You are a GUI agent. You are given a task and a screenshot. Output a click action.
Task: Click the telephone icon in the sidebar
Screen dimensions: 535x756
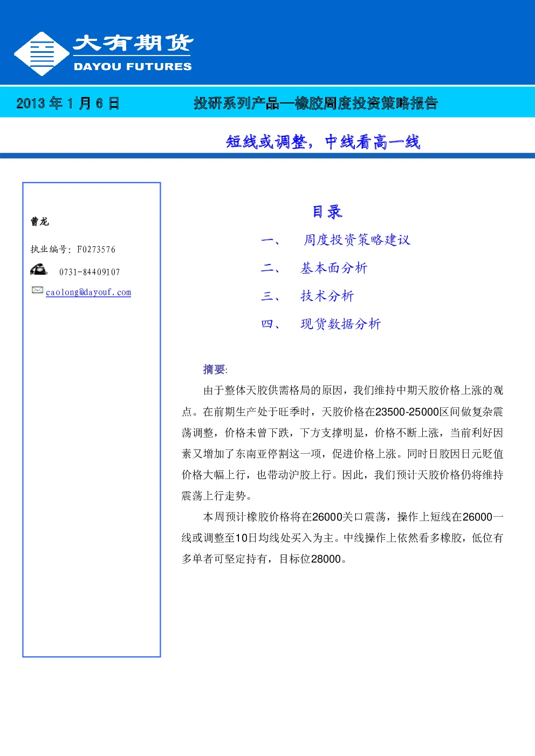[39, 269]
